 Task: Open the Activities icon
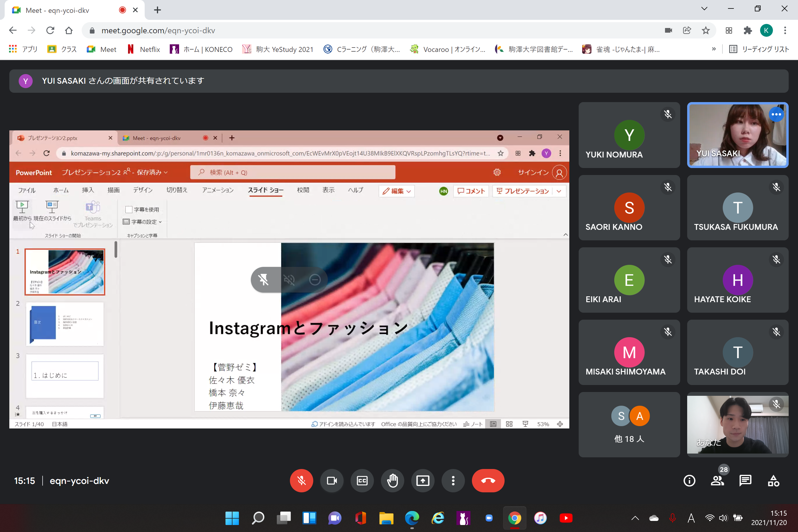tap(773, 480)
